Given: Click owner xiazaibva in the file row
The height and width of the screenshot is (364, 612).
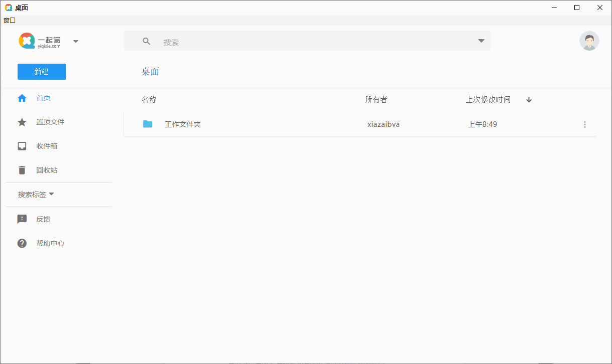Looking at the screenshot, I should pos(384,124).
